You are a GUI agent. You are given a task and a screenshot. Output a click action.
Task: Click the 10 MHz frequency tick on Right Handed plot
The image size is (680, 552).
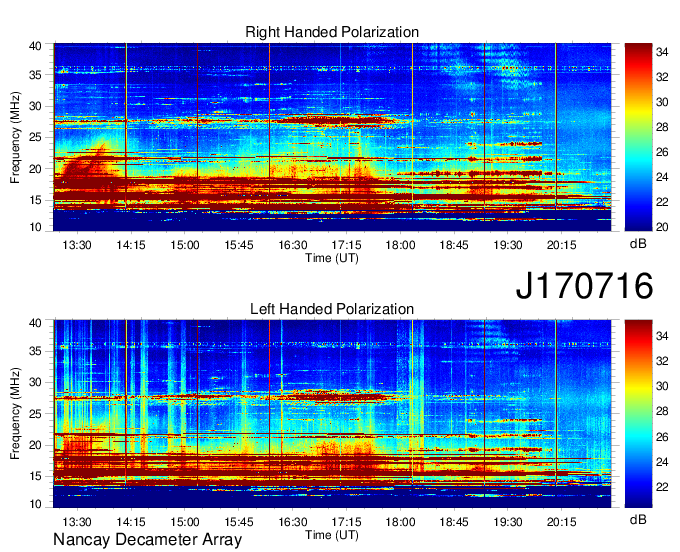36,227
